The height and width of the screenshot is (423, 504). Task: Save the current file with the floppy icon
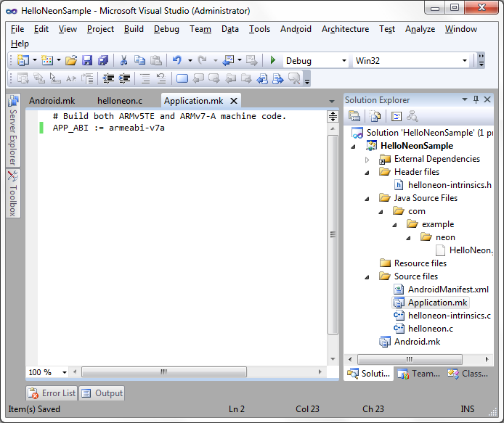(x=87, y=60)
